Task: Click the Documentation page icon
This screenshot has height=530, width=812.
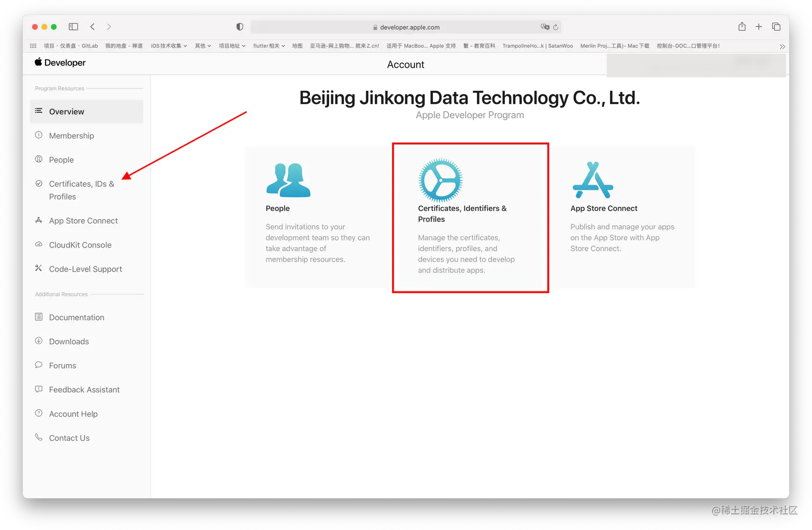Action: 39,317
